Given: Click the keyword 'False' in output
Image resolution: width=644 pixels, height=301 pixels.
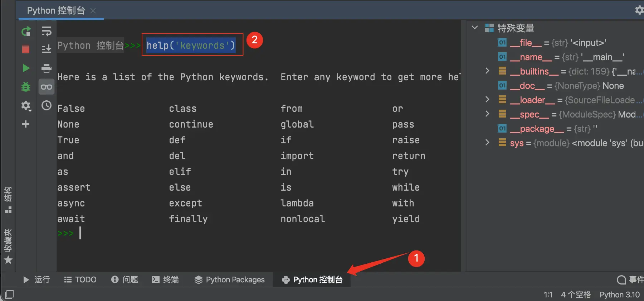Looking at the screenshot, I should coord(71,109).
